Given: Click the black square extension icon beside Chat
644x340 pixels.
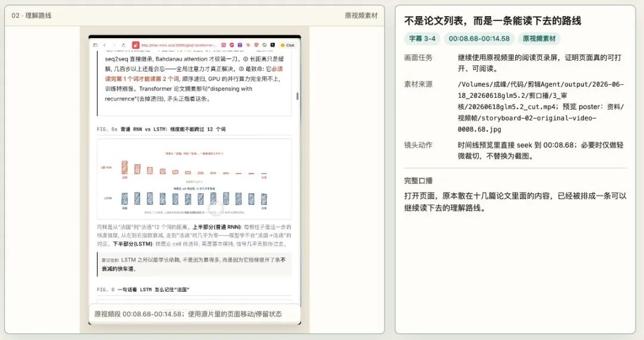Looking at the screenshot, I should pyautogui.click(x=273, y=45).
